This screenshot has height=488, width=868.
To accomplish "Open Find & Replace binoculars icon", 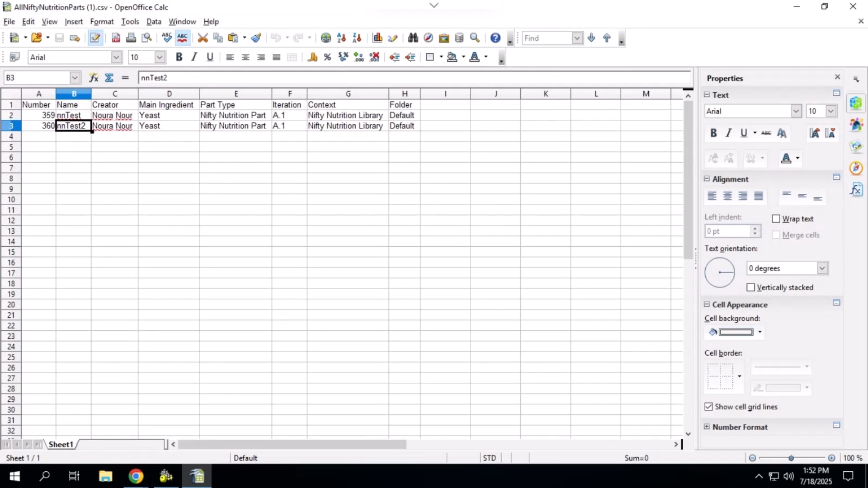I will point(413,38).
